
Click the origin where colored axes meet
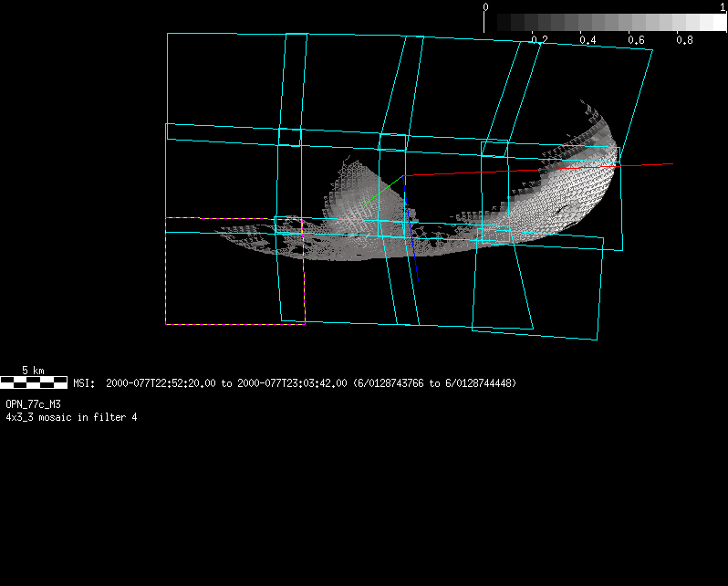tap(404, 175)
